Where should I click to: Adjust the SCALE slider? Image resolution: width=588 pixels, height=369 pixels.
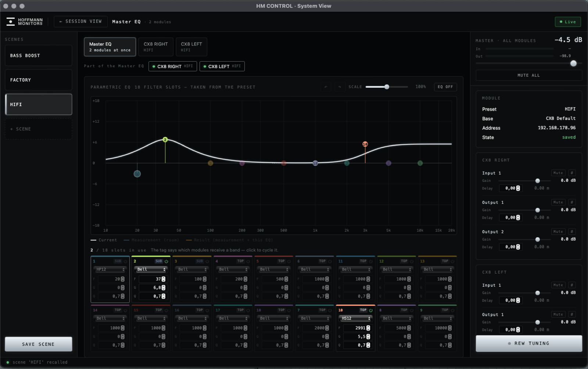[x=387, y=87]
